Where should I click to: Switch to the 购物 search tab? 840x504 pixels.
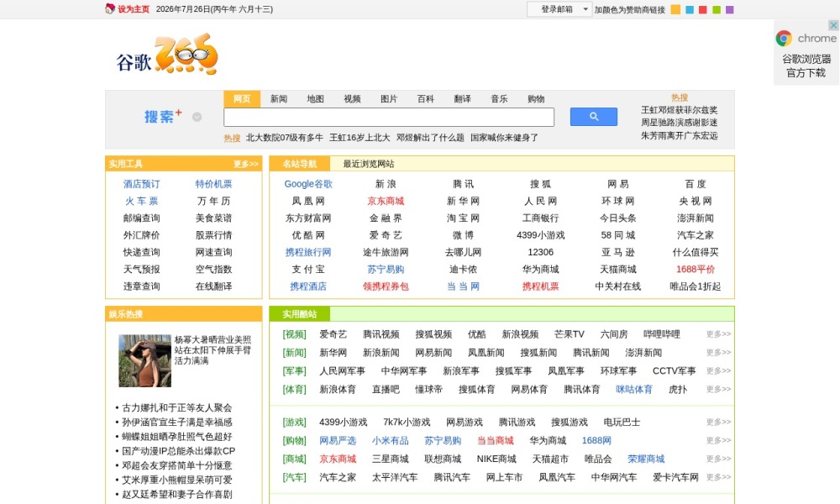click(536, 98)
